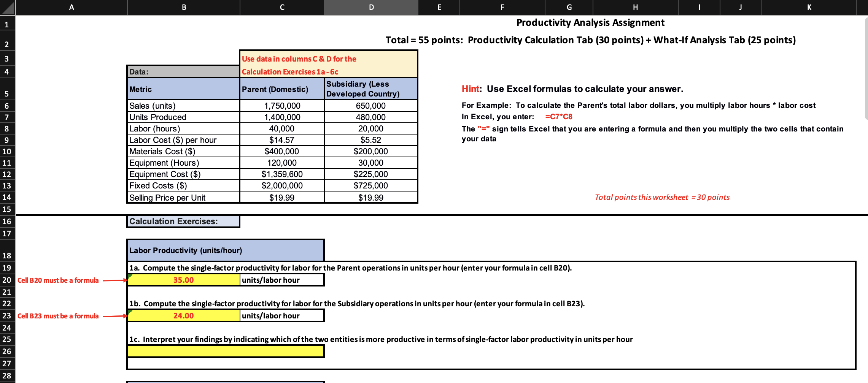868x383 pixels.
Task: Click the 'Data:' label cell
Action: (183, 72)
